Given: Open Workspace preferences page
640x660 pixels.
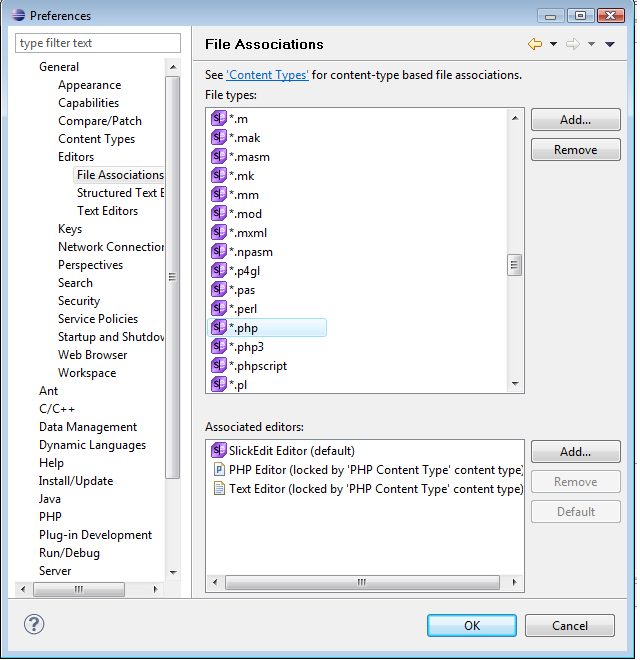Looking at the screenshot, I should [x=87, y=373].
